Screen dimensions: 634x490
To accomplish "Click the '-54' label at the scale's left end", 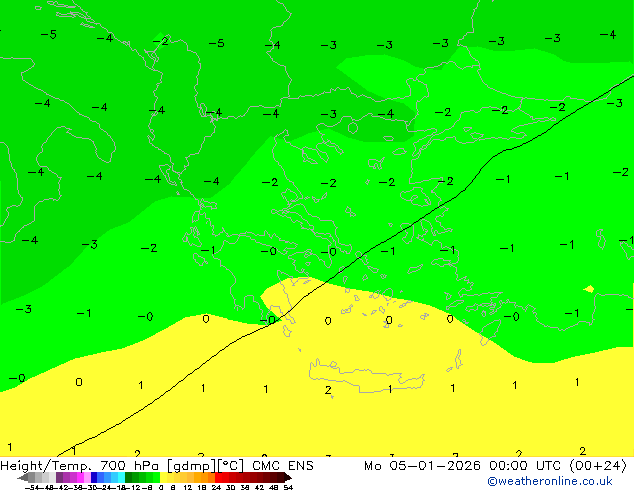I will tap(34, 488).
